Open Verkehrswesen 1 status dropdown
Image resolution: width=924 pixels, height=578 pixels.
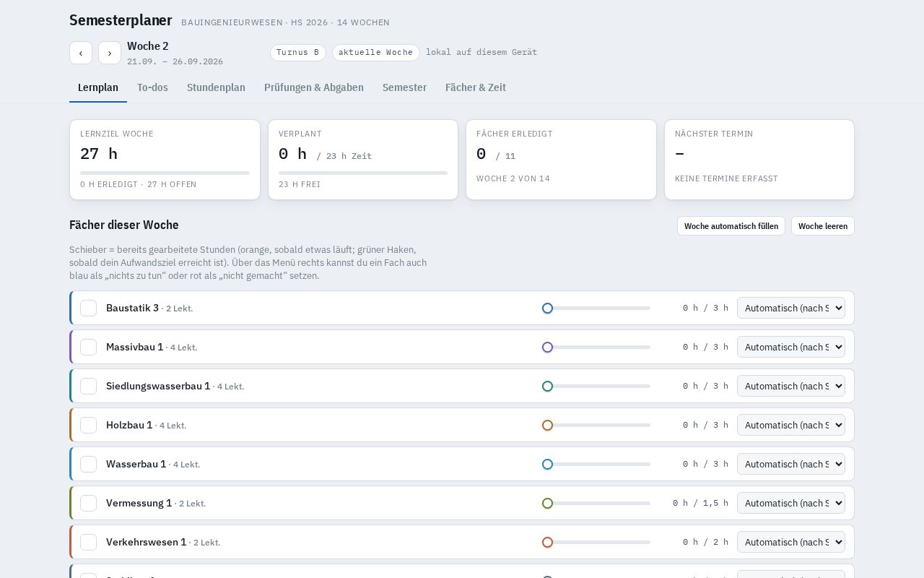(x=791, y=543)
